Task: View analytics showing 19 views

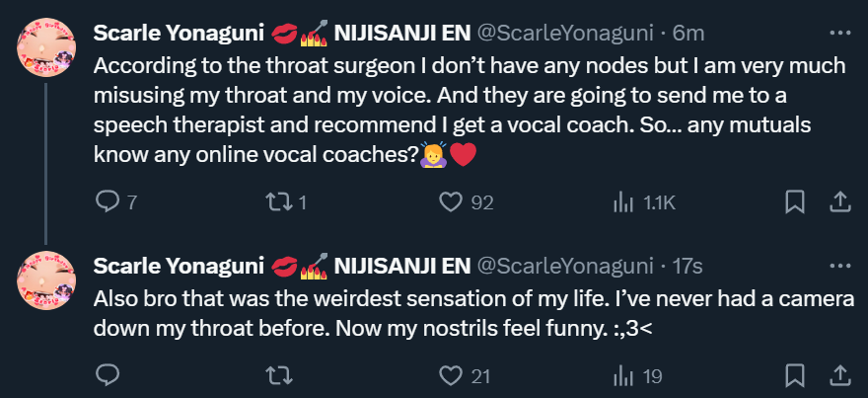Action: click(x=623, y=375)
